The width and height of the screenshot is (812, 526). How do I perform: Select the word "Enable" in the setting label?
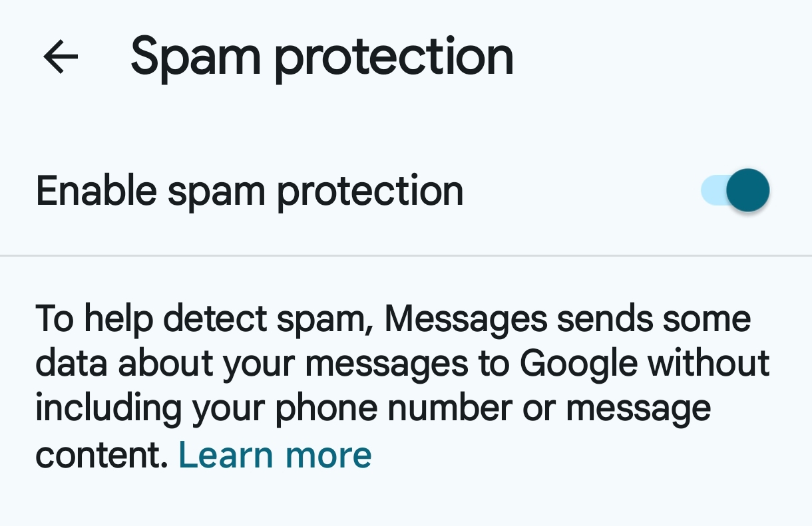[96, 192]
